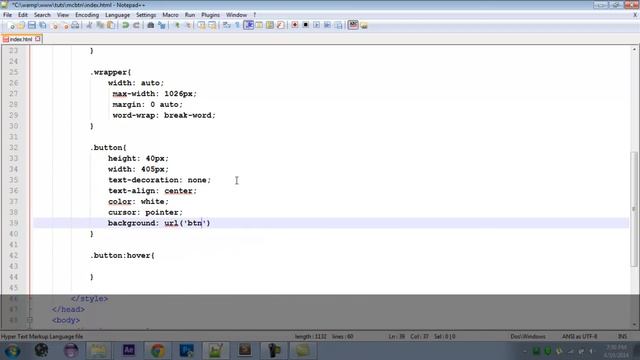Click Run Macro Multiple Times icon
This screenshot has width=640, height=360.
pyautogui.click(x=327, y=25)
